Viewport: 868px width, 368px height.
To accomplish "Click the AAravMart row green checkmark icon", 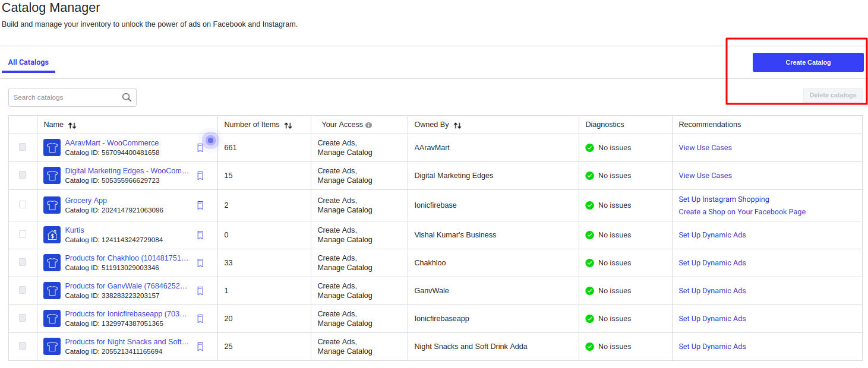I will (x=589, y=148).
